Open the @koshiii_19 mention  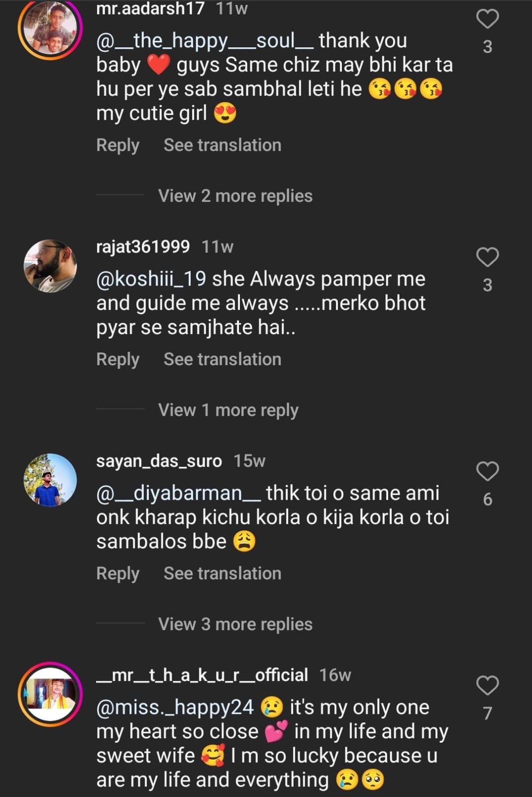point(151,279)
